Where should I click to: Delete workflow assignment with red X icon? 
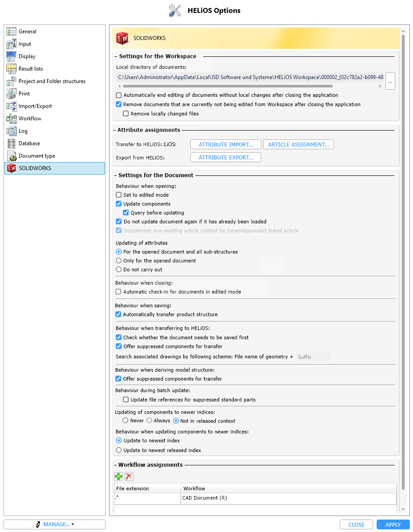pos(129,476)
